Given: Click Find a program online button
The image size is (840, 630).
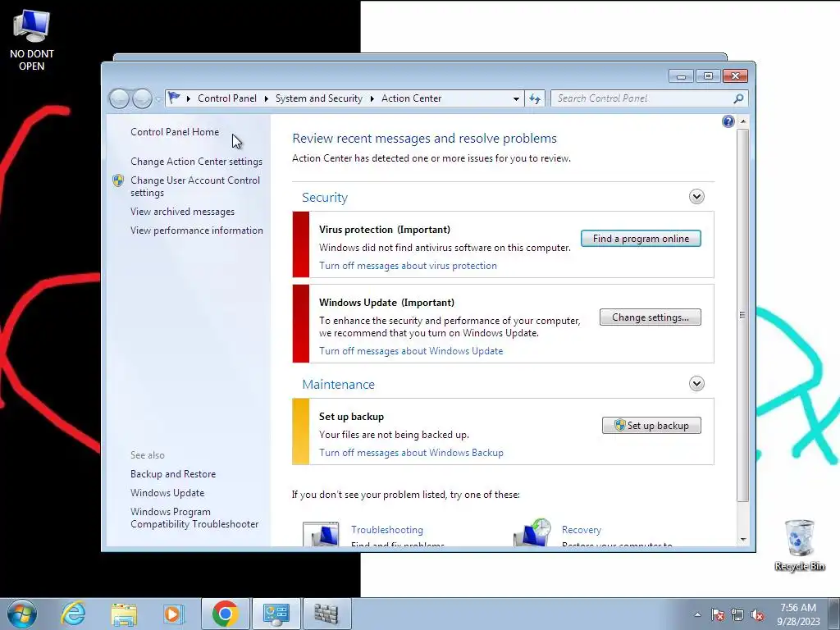Looking at the screenshot, I should coord(641,239).
